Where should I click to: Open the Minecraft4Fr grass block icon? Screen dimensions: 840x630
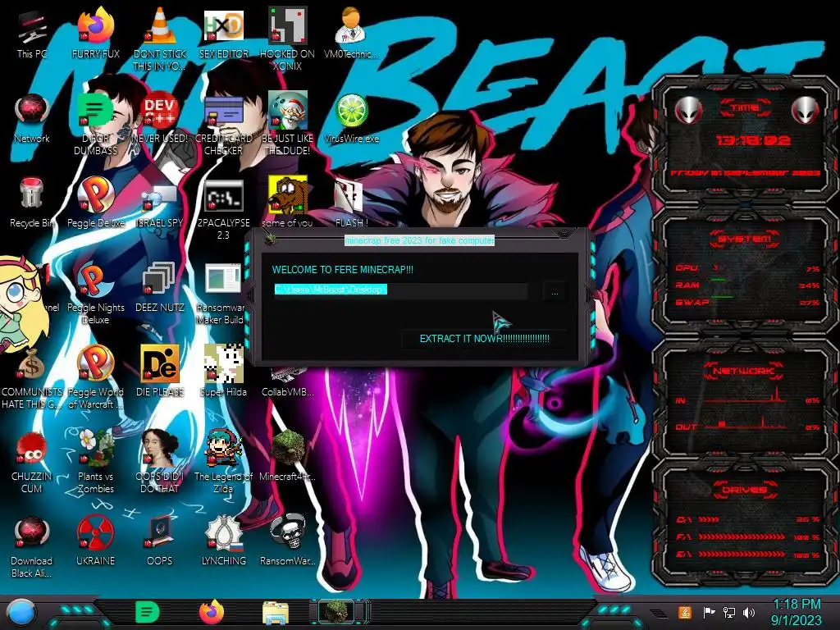click(x=287, y=455)
